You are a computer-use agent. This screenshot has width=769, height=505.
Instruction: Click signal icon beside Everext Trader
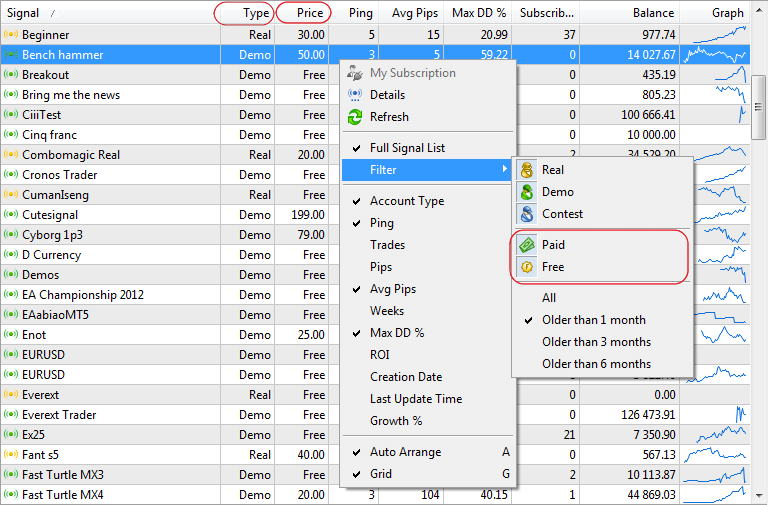tap(11, 414)
